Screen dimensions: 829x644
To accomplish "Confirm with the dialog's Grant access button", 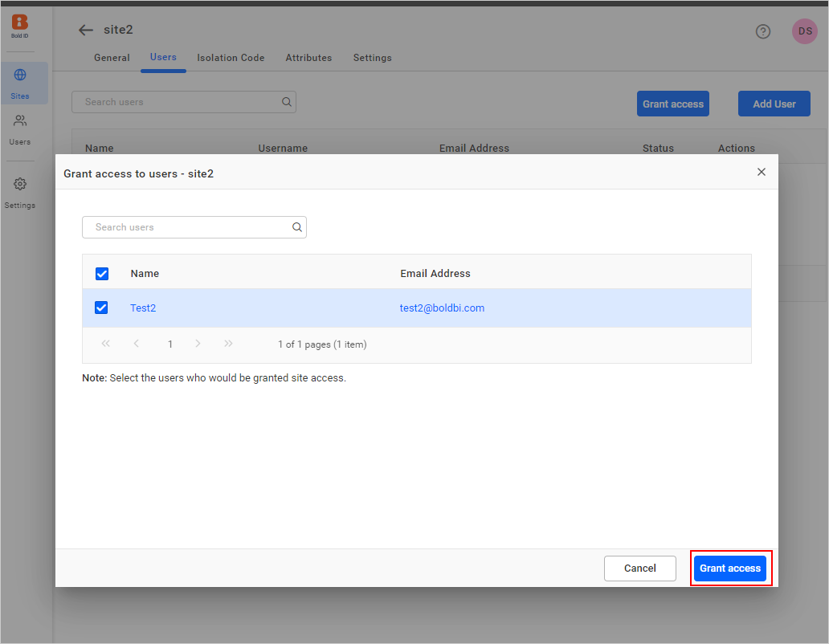I will [730, 569].
